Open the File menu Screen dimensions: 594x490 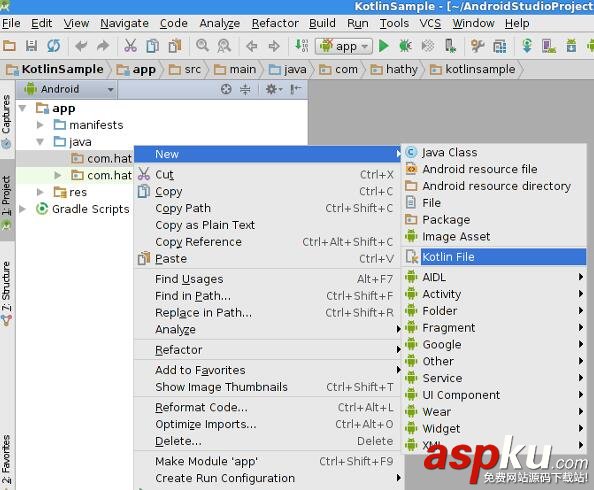coord(11,23)
